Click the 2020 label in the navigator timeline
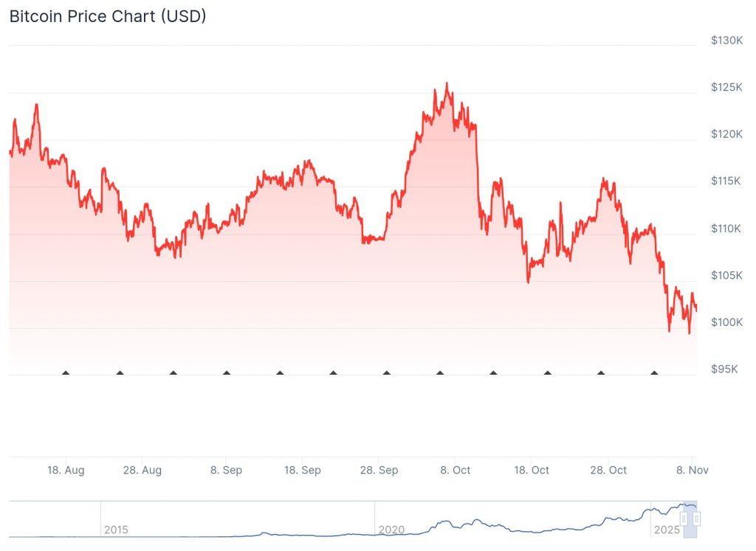This screenshot has height=551, width=756. (x=391, y=530)
